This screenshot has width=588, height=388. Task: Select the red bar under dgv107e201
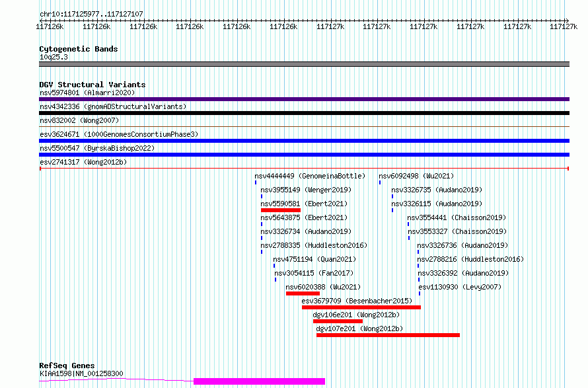click(388, 335)
